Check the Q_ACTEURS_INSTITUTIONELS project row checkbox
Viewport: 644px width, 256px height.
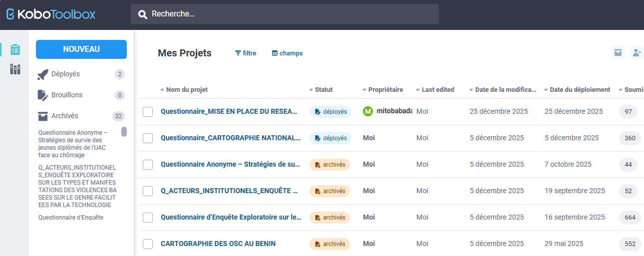point(148,191)
